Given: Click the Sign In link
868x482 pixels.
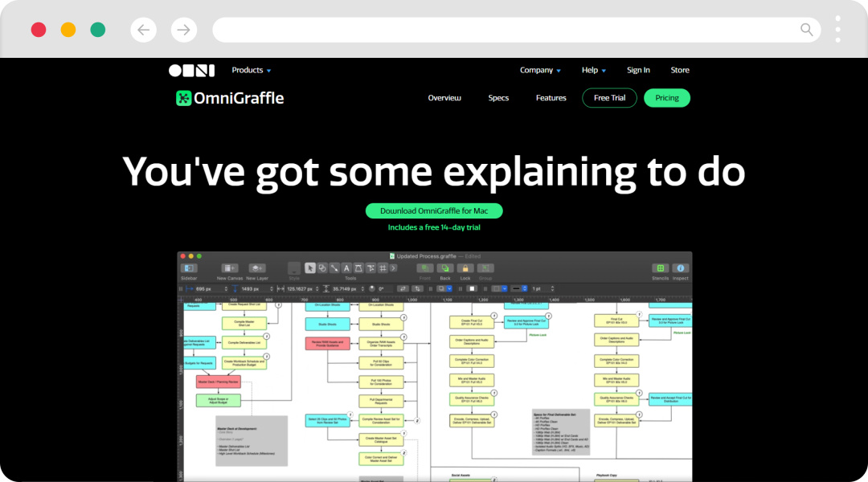Looking at the screenshot, I should [x=638, y=70].
